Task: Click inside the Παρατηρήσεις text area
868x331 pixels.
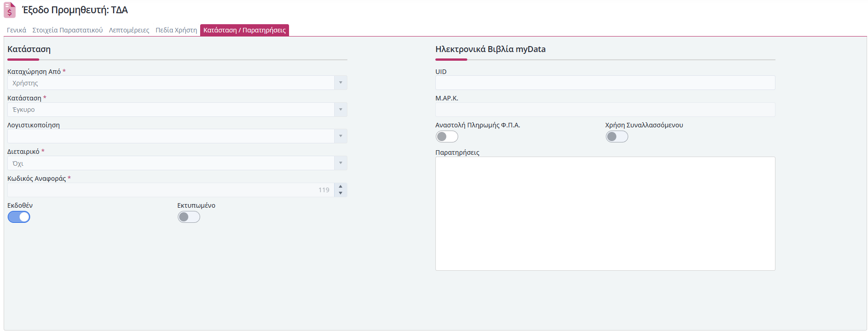Action: (x=605, y=214)
